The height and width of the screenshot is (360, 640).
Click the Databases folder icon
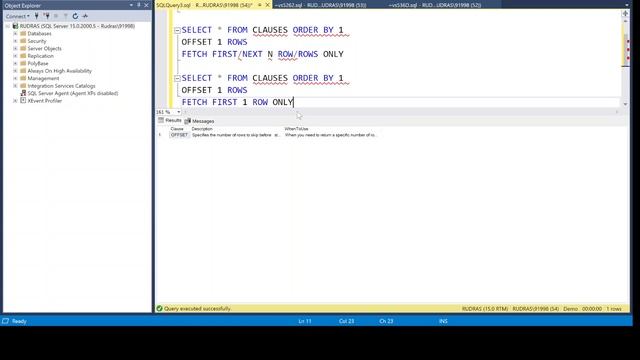coord(23,33)
